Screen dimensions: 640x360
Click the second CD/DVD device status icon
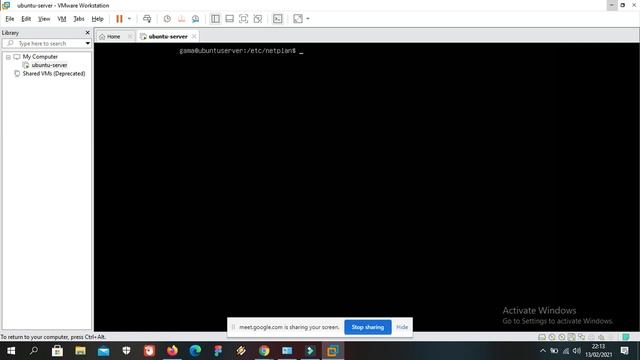(562, 337)
